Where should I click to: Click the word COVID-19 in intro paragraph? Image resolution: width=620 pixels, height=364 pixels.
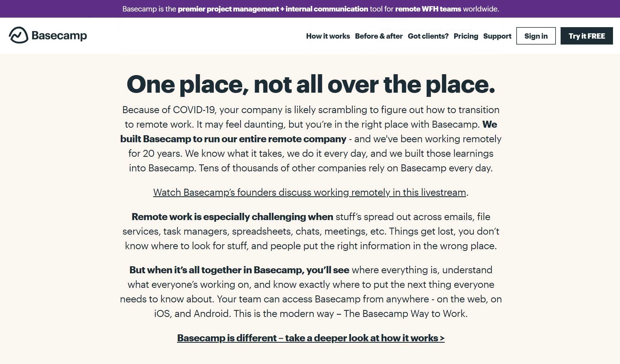coord(194,110)
